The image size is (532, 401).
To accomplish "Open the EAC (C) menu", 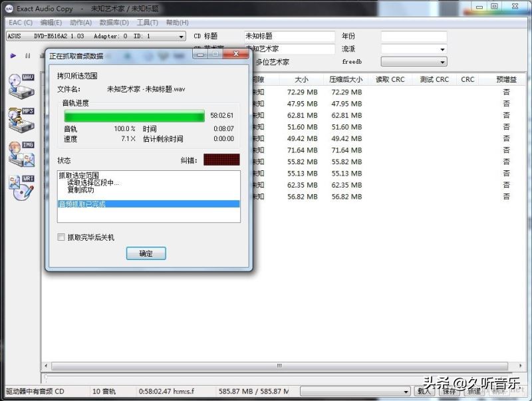I will (x=21, y=23).
